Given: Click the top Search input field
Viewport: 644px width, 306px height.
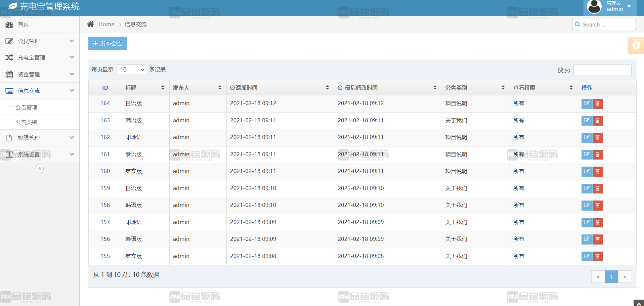Looking at the screenshot, I should 604,25.
